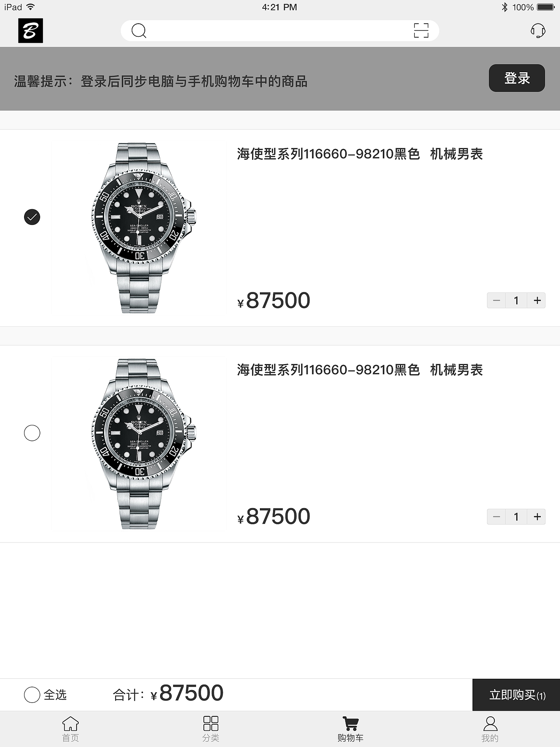Image resolution: width=560 pixels, height=747 pixels.
Task: Decrease first item quantity with minus
Action: click(497, 301)
